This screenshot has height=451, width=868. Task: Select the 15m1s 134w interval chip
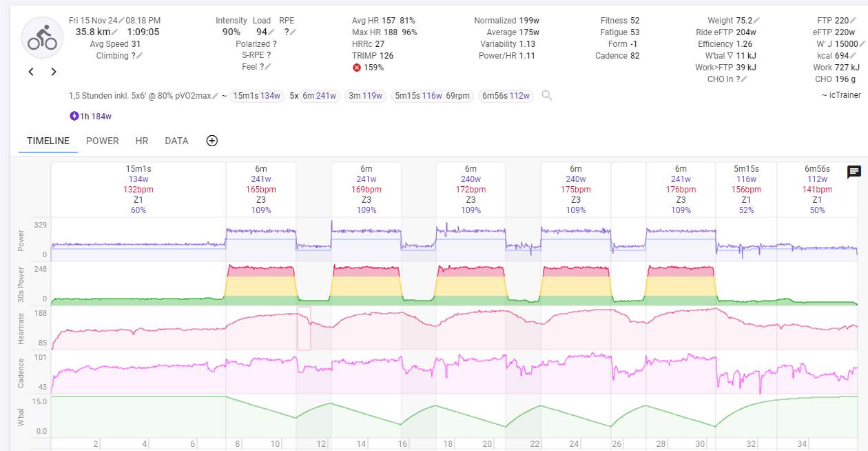coord(257,96)
